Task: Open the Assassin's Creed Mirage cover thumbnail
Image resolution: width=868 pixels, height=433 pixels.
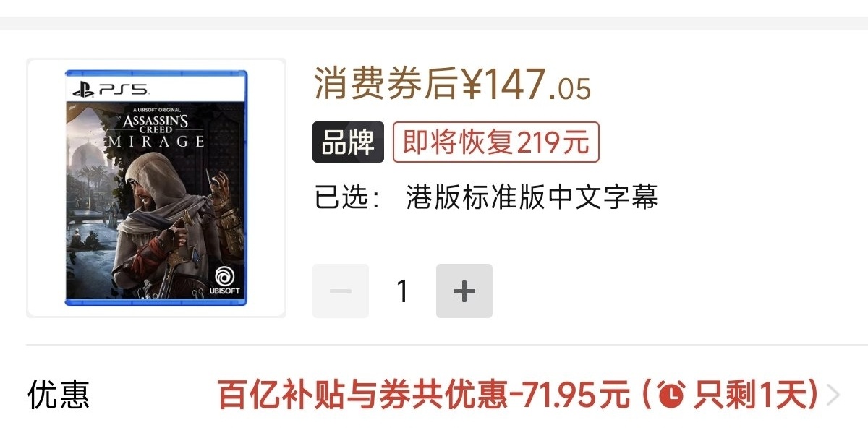Action: (x=156, y=188)
